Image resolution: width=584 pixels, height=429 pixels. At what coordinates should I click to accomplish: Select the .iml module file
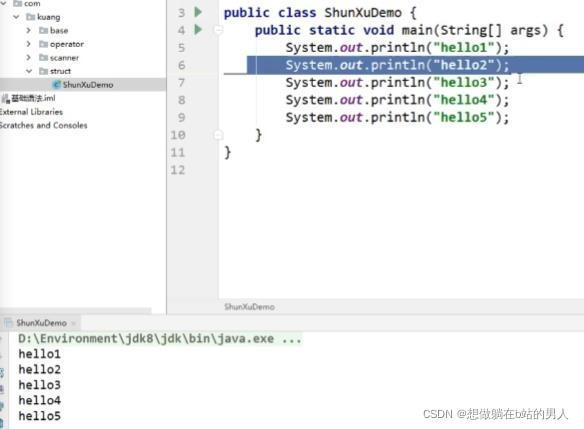tap(29, 98)
